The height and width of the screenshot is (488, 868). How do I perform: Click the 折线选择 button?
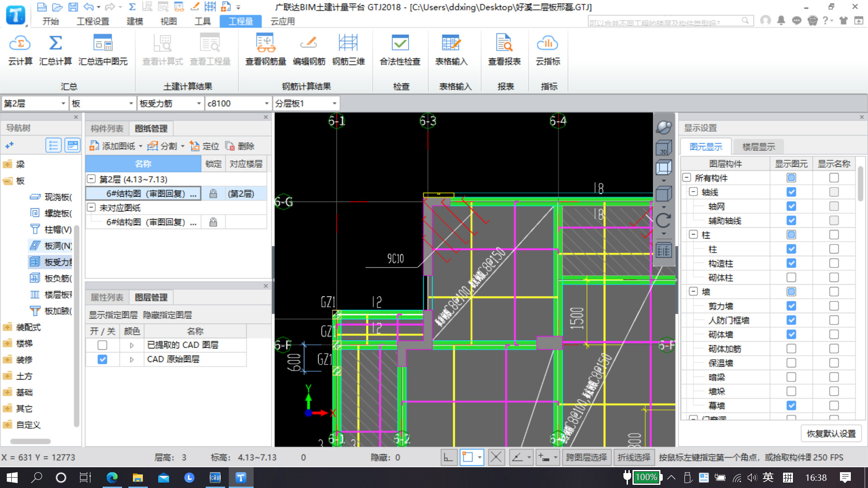pyautogui.click(x=634, y=458)
